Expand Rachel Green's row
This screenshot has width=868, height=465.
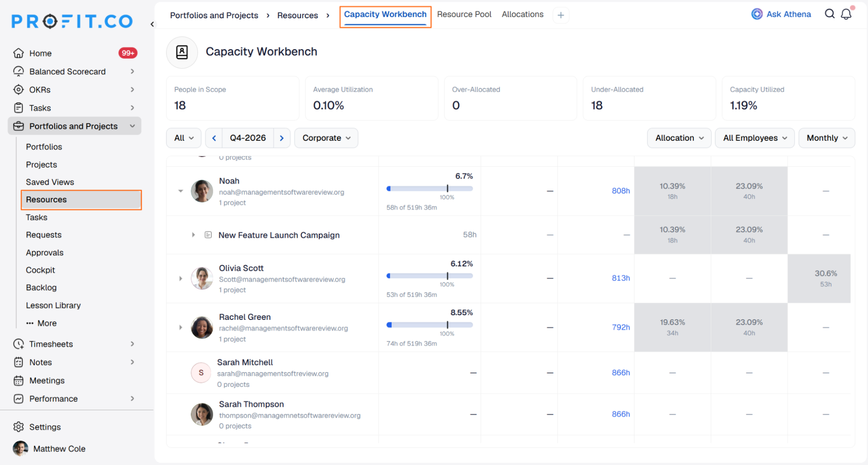click(181, 327)
